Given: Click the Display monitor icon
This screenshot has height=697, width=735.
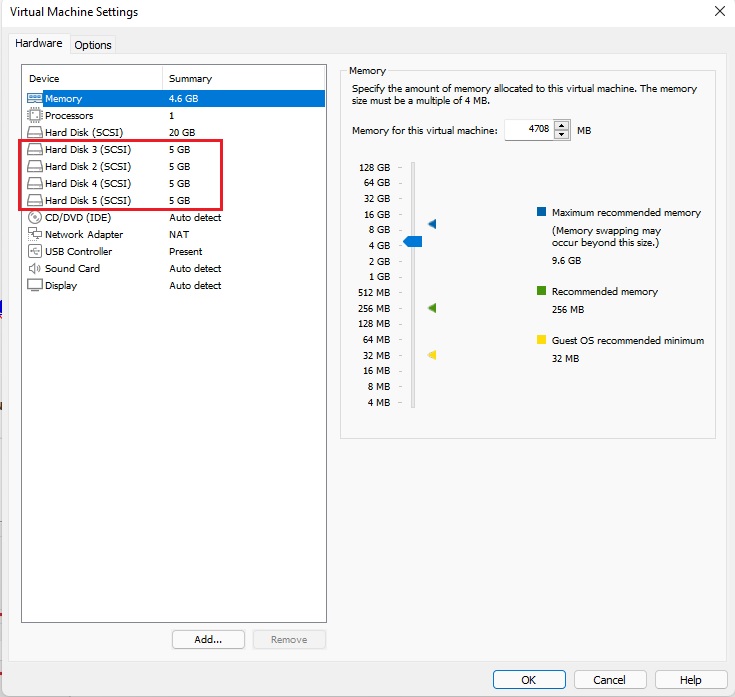Looking at the screenshot, I should pyautogui.click(x=35, y=286).
